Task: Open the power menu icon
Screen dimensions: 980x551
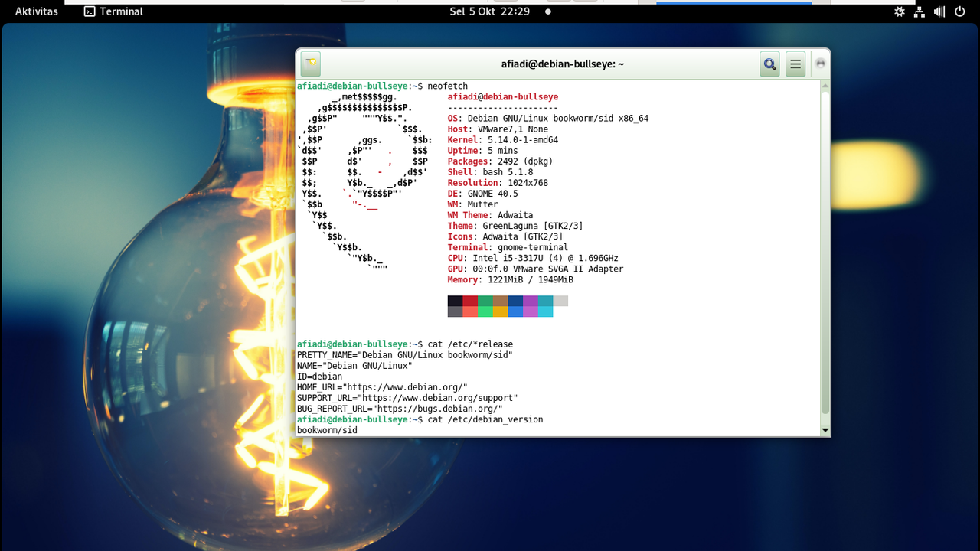Action: [x=959, y=11]
